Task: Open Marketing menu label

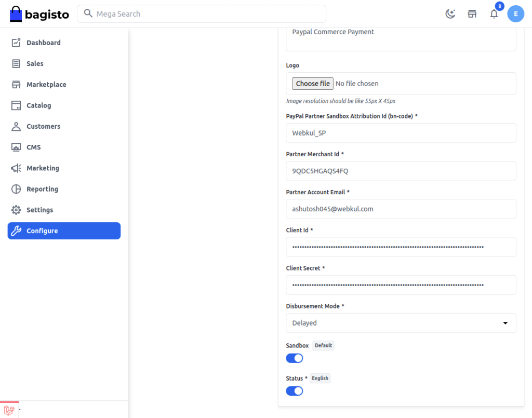Action: (43, 168)
